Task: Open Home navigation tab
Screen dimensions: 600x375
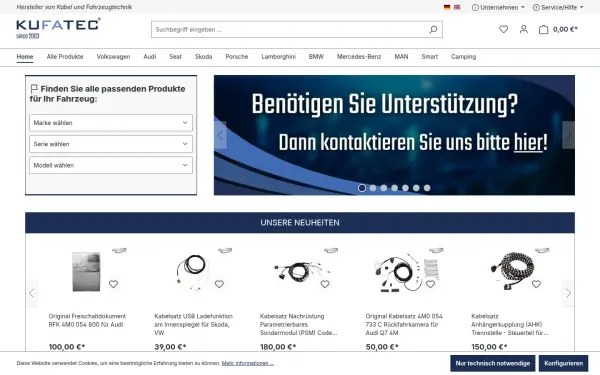Action: tap(25, 57)
